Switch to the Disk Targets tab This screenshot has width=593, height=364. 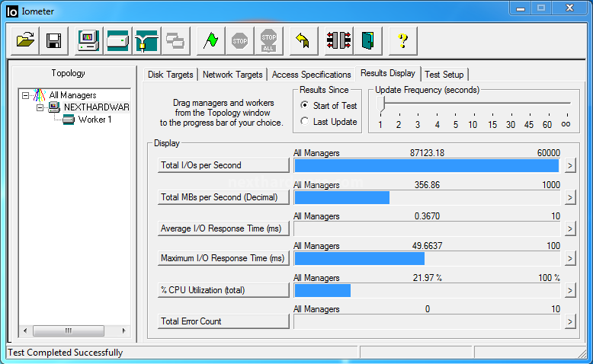pyautogui.click(x=170, y=75)
